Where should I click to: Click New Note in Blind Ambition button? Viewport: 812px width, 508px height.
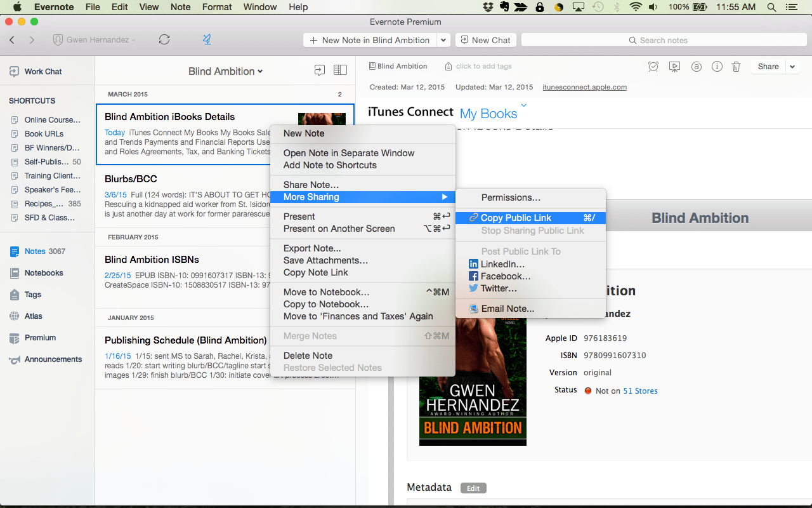(x=370, y=40)
